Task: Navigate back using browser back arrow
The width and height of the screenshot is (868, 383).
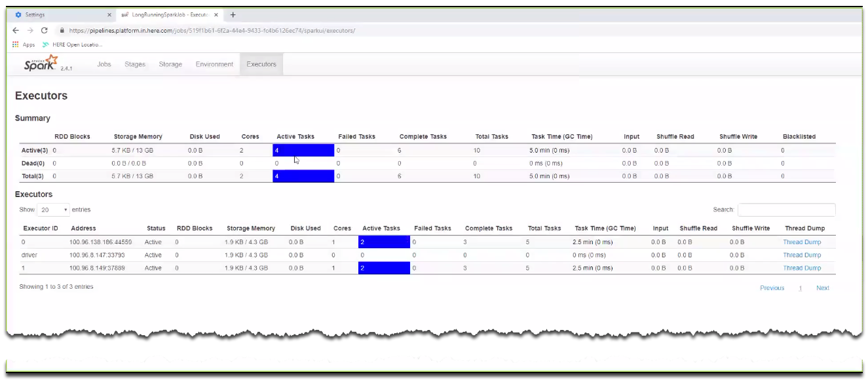Action: point(14,30)
